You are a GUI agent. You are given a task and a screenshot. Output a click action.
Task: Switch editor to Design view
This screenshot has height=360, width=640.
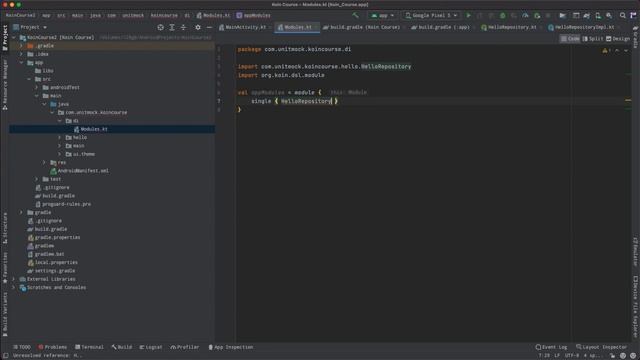click(x=618, y=39)
